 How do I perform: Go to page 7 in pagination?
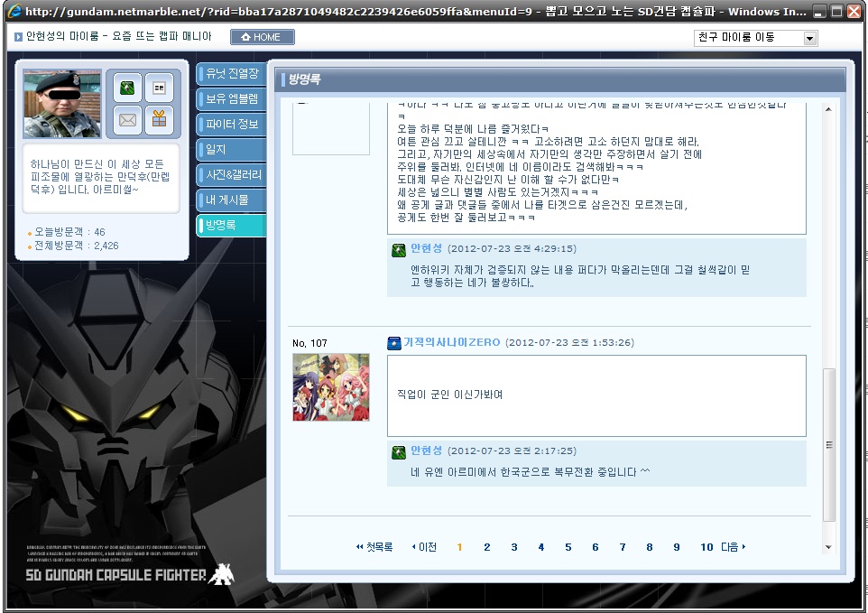(x=623, y=547)
